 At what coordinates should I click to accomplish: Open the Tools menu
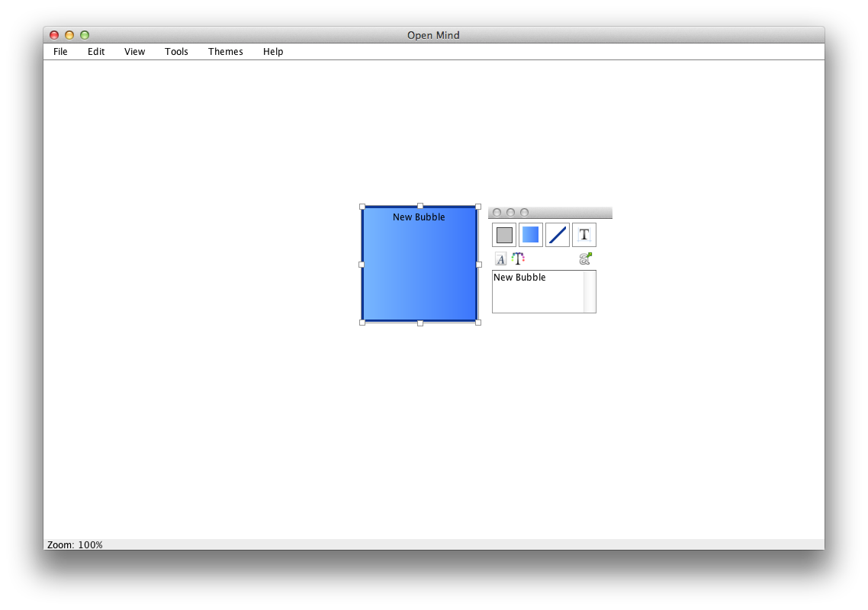click(x=176, y=52)
